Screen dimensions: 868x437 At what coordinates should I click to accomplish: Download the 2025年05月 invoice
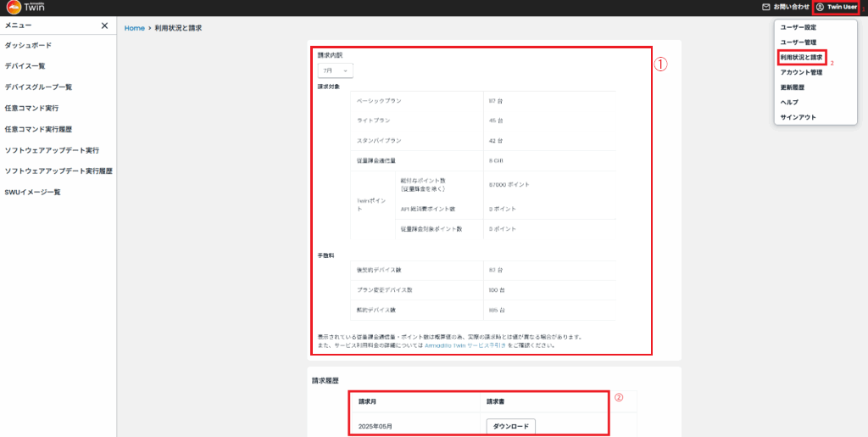[x=511, y=427]
